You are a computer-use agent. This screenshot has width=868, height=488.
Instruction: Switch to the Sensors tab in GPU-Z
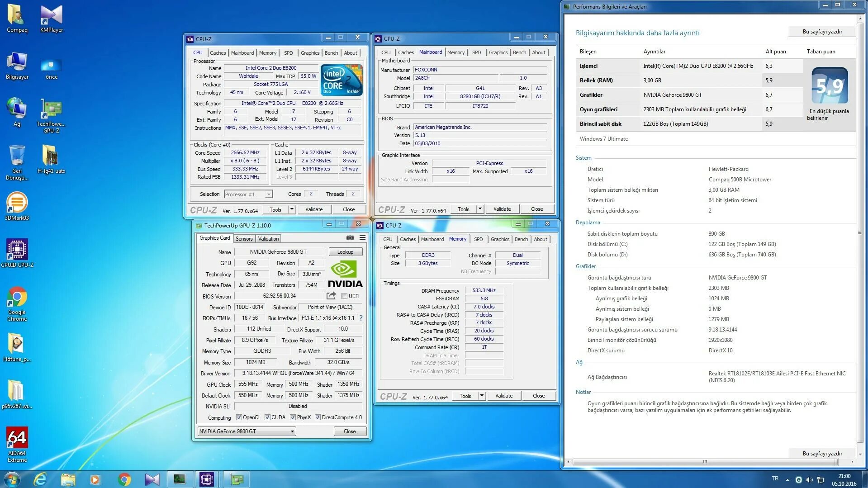(244, 239)
